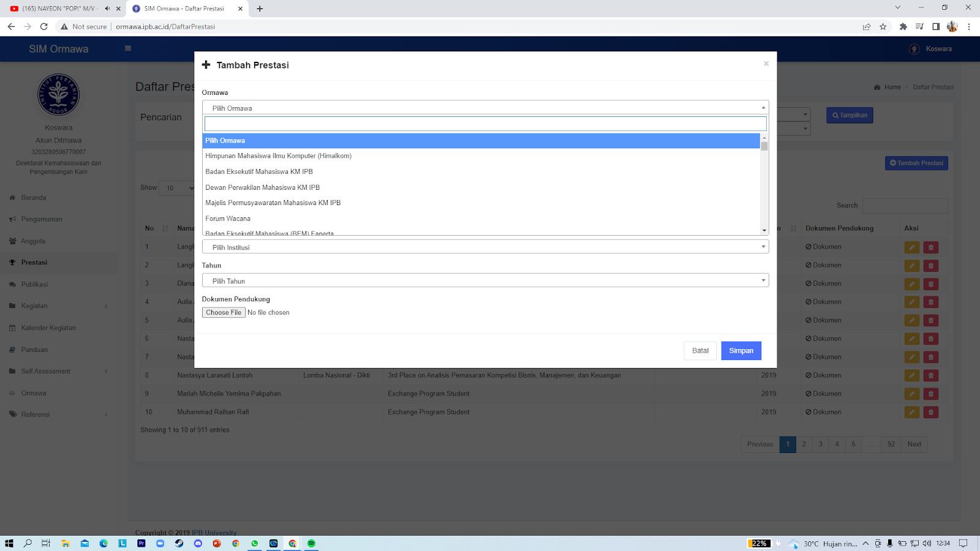980x551 pixels.
Task: Expand the Self Assessment sidebar submenu
Action: point(58,371)
